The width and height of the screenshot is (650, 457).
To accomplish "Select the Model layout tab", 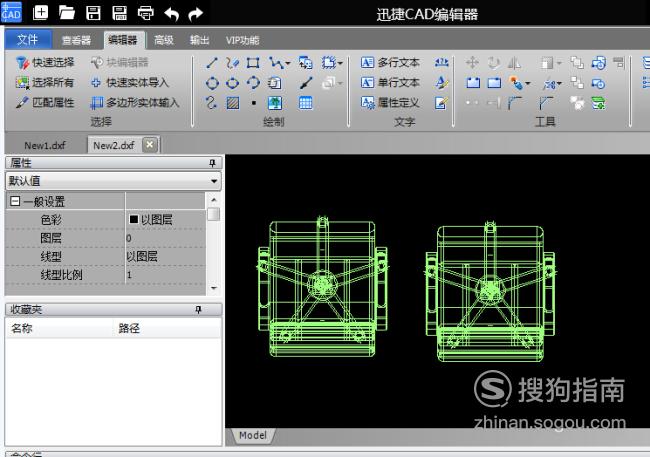I will click(252, 435).
